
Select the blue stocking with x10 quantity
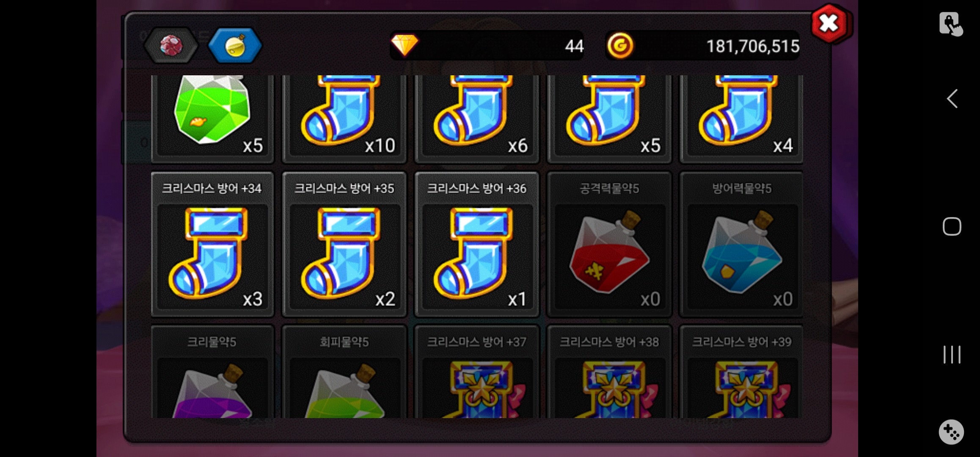[344, 118]
